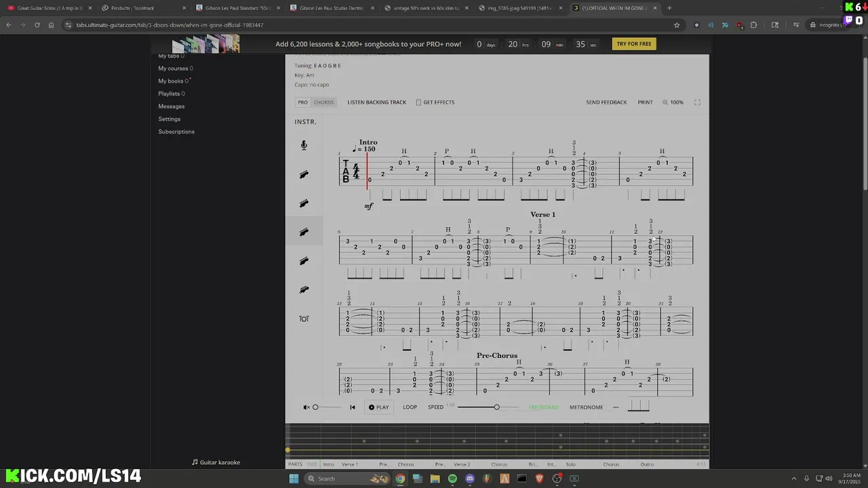Jump to Verse 1 part marker

pos(350,464)
